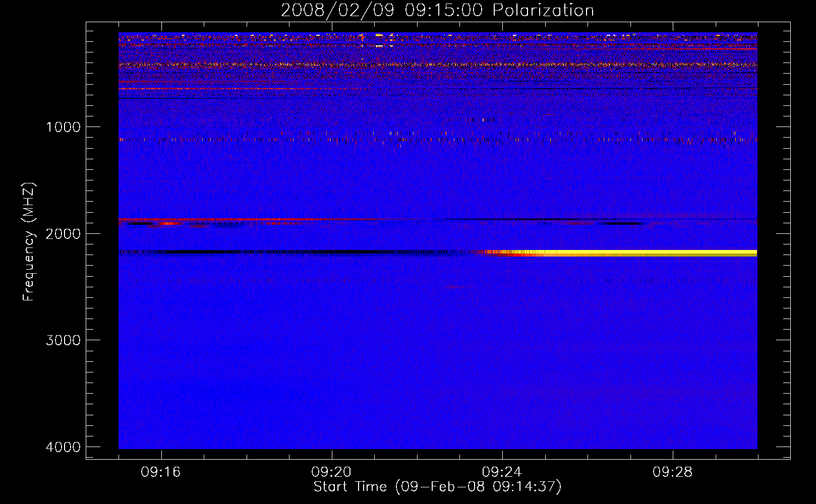Click the 09:24 time tick label
816x504 pixels.
pos(502,472)
